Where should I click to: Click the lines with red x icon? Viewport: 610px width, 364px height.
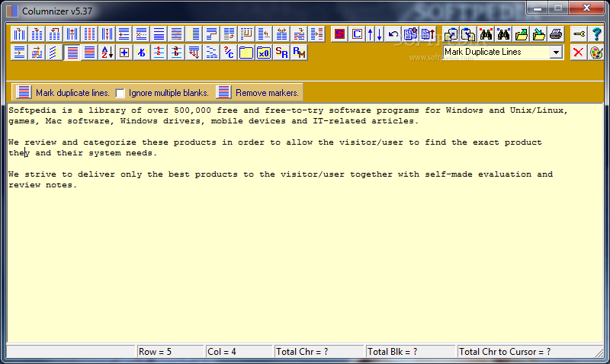[x=142, y=34]
